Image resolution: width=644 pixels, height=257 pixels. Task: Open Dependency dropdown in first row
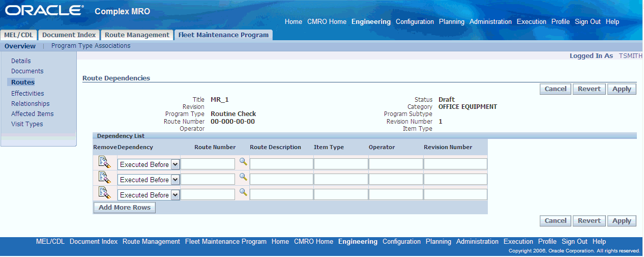click(149, 164)
